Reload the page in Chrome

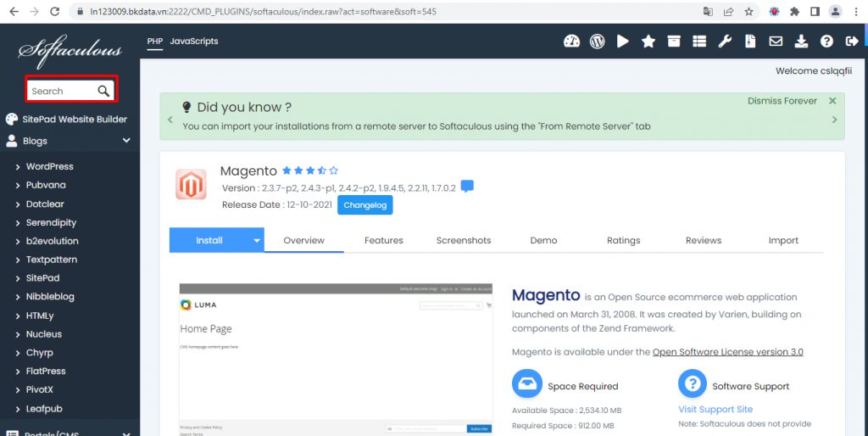tap(54, 11)
